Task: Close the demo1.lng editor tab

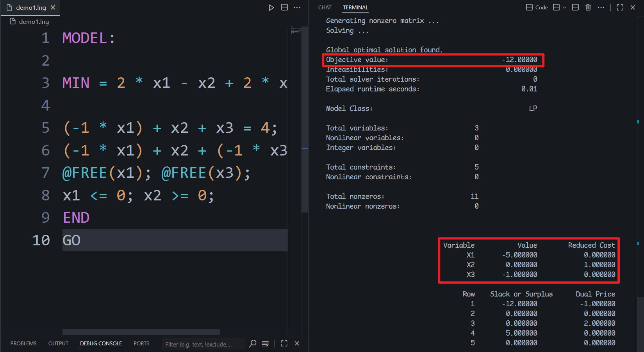Action: [53, 7]
